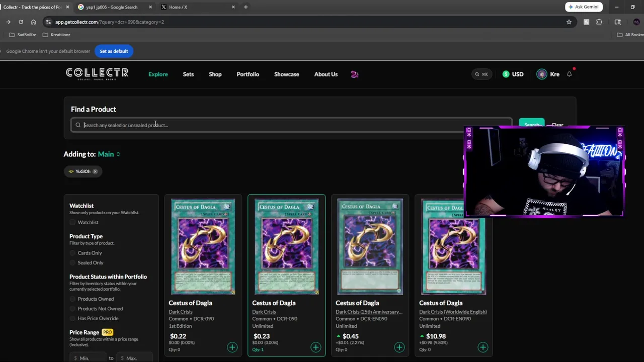Open Chrome extensions puzzle icon
Image resolution: width=644 pixels, height=362 pixels.
point(599,22)
